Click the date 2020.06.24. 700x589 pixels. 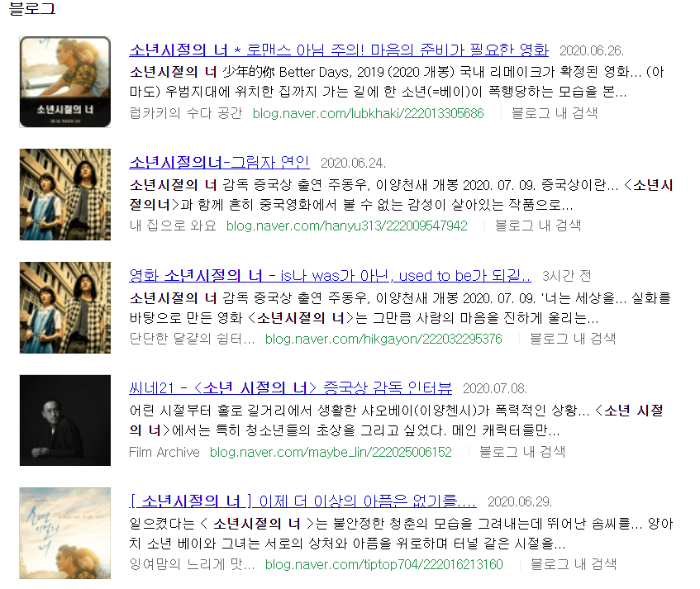tap(353, 163)
